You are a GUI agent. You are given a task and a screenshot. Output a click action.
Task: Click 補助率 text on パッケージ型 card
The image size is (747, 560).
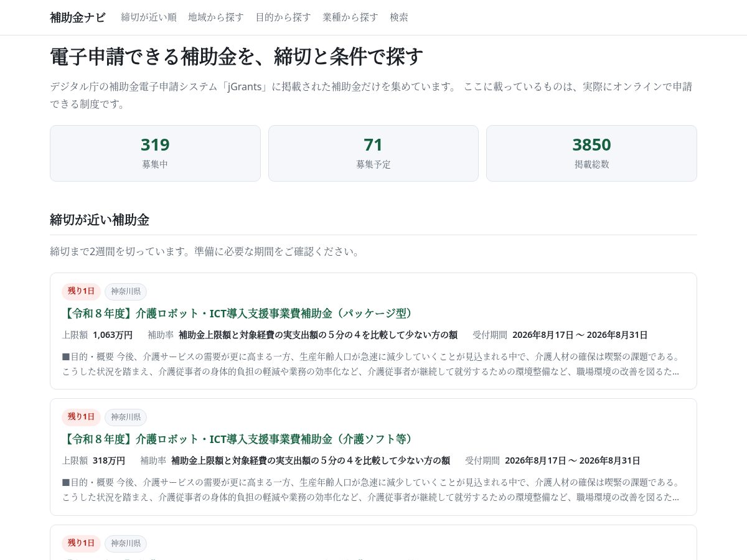click(317, 335)
